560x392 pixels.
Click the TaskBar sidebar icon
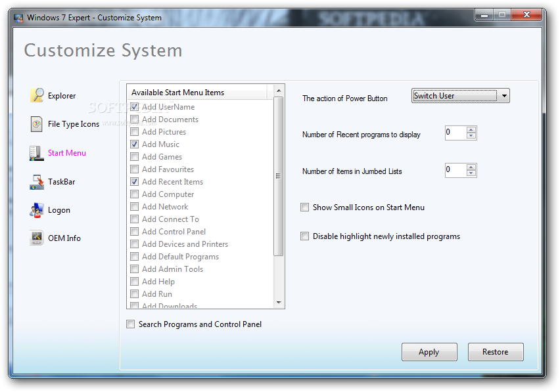(x=37, y=182)
